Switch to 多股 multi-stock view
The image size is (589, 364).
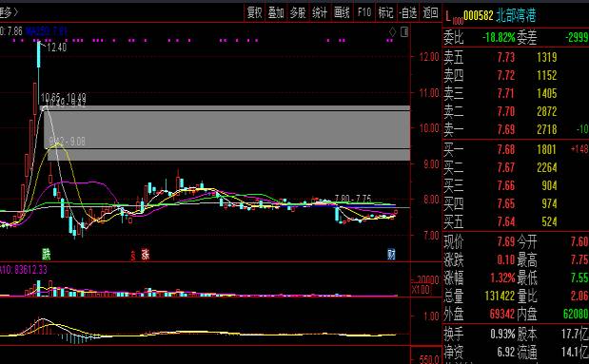click(x=298, y=12)
